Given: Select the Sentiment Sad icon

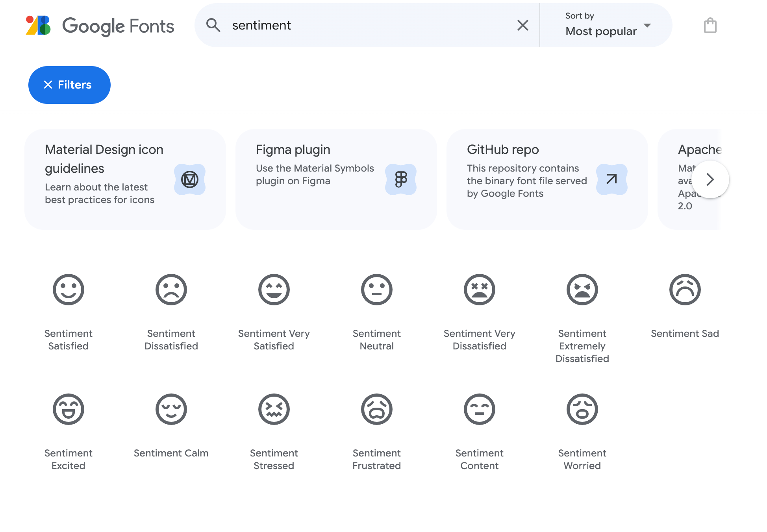Looking at the screenshot, I should (685, 290).
